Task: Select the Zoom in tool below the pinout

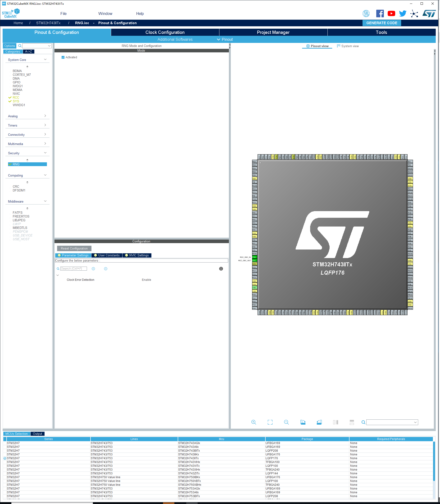Action: (254, 422)
